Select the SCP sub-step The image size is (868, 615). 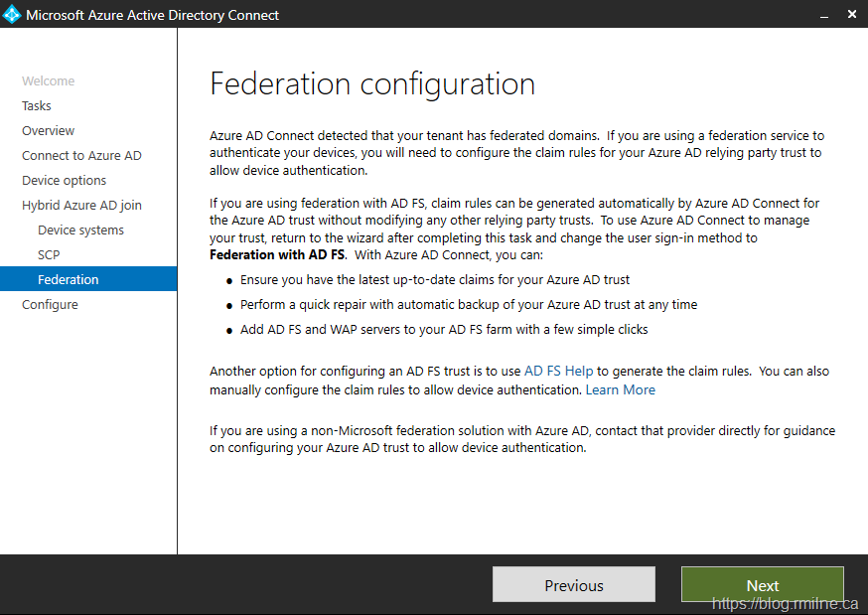pyautogui.click(x=49, y=255)
